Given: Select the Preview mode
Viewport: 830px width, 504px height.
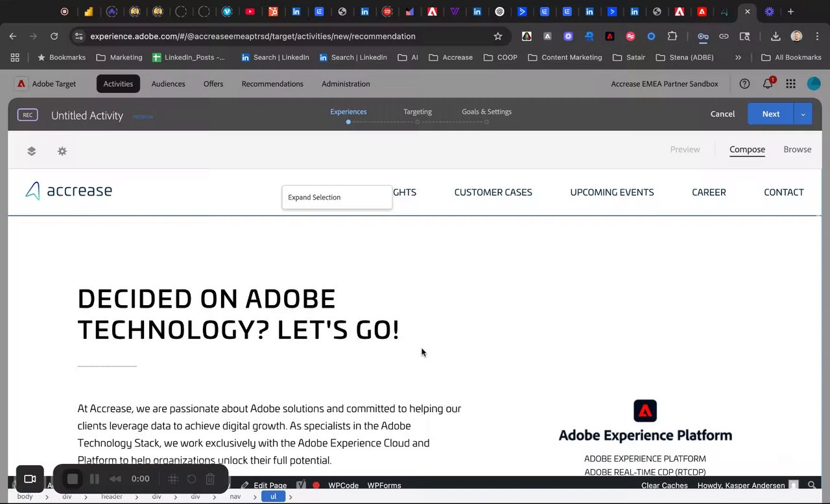Looking at the screenshot, I should click(685, 149).
